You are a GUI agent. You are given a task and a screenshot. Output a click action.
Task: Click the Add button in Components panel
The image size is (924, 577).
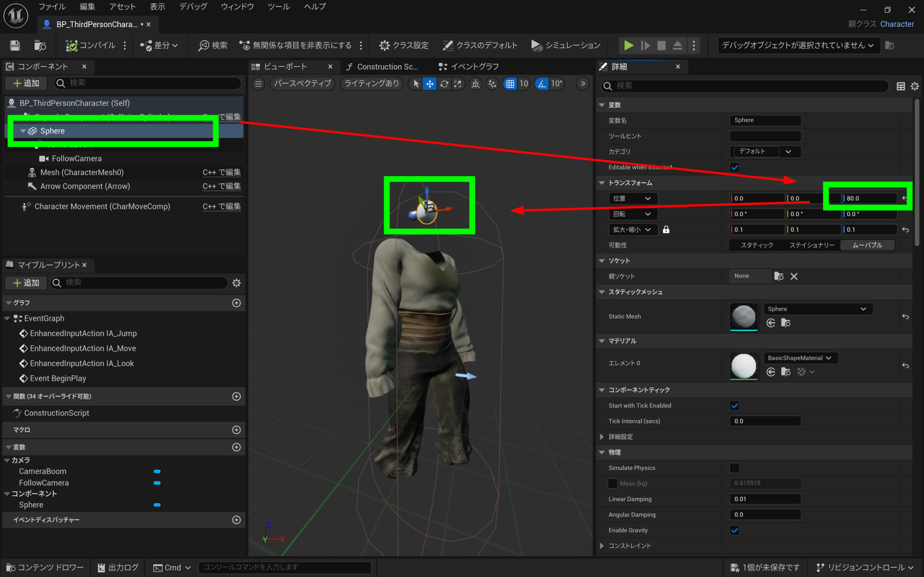click(x=26, y=83)
